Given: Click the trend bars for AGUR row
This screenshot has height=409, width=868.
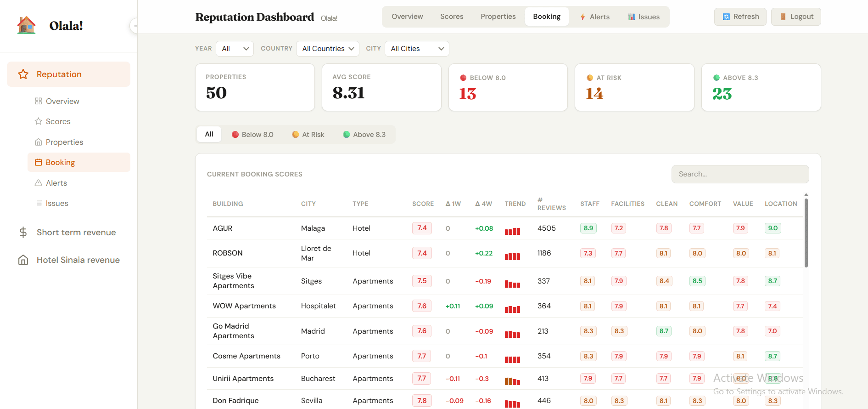Looking at the screenshot, I should tap(512, 231).
